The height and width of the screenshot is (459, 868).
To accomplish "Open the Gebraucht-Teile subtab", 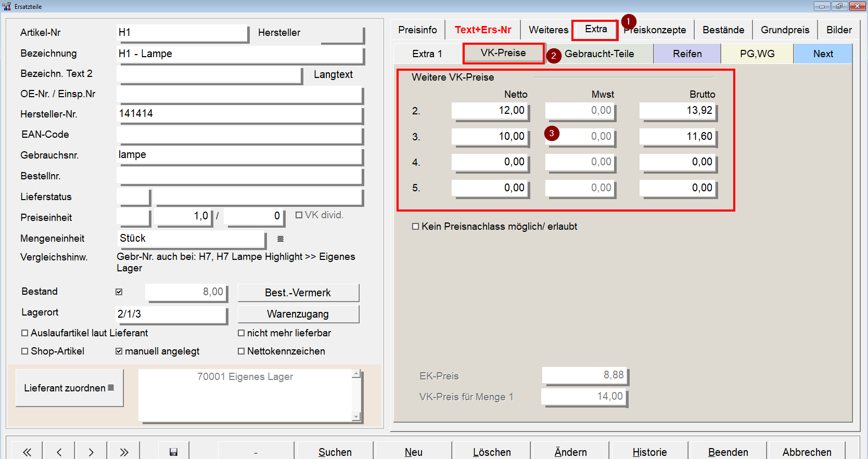I will point(599,54).
